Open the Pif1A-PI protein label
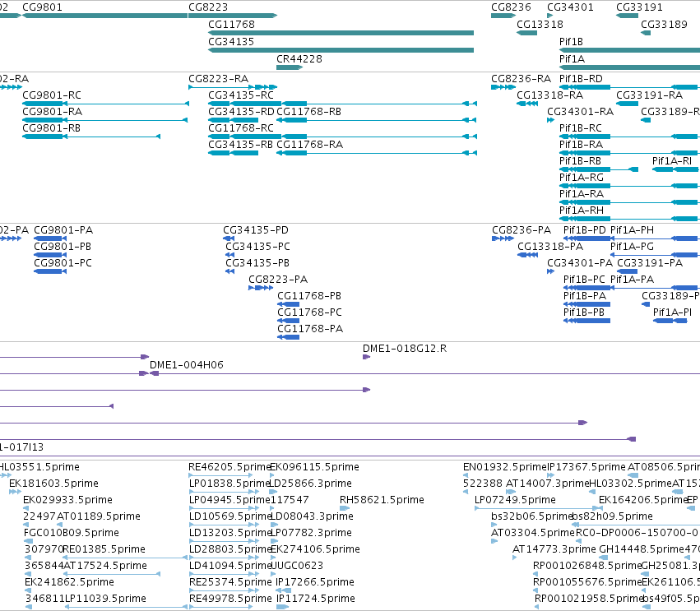The image size is (700, 611). pos(672,312)
